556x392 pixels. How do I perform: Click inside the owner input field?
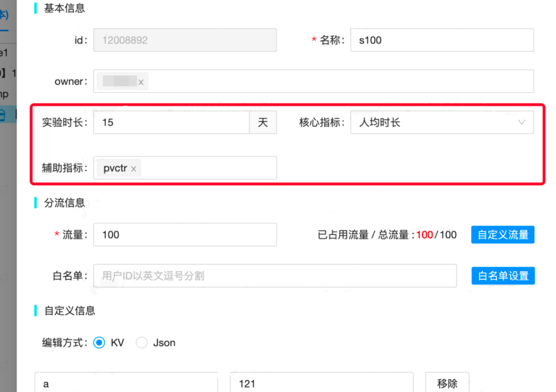tap(314, 81)
